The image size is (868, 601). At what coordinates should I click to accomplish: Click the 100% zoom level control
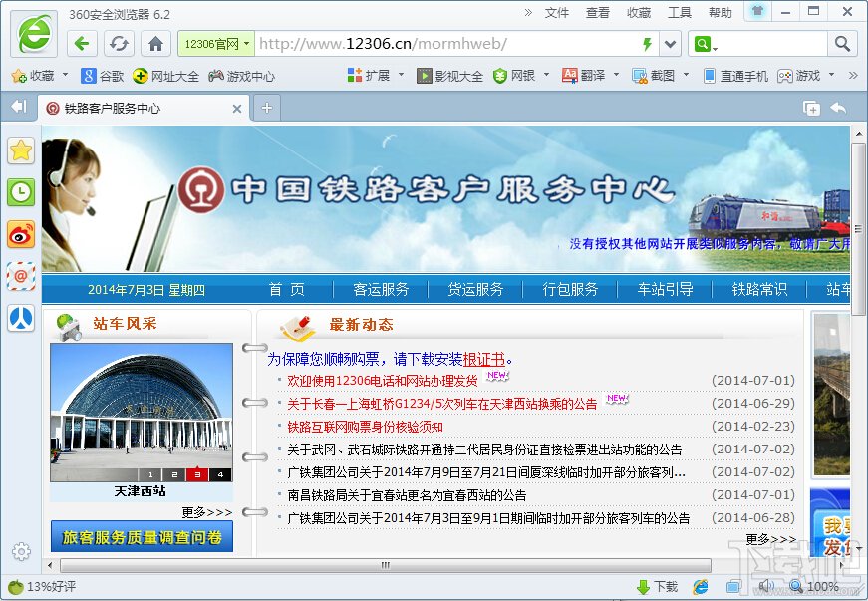coord(814,587)
